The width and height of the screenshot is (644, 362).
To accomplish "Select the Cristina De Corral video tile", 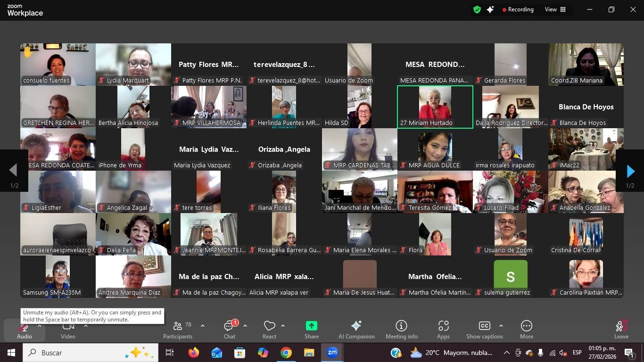I will click(x=586, y=234).
